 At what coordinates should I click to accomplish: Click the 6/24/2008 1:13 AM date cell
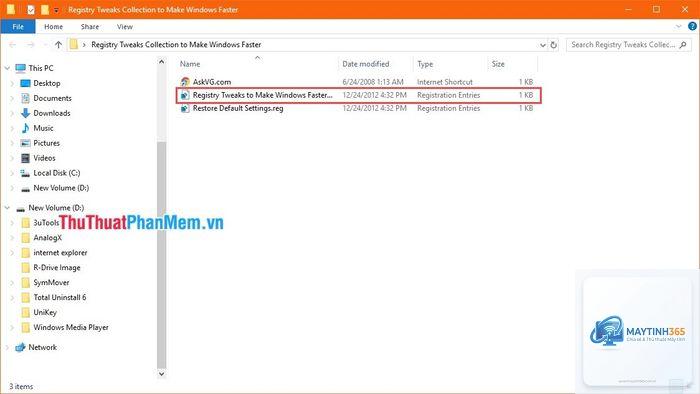coord(373,82)
